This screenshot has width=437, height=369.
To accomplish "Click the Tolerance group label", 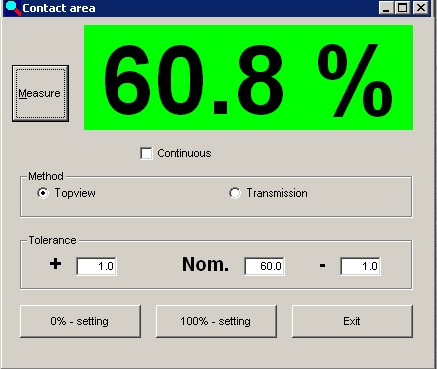I will coord(52,240).
